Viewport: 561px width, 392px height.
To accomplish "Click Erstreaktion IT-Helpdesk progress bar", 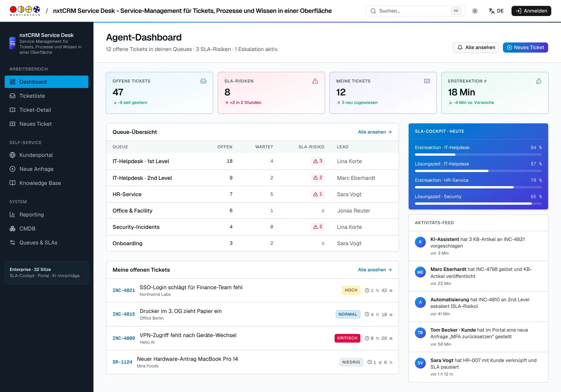I will tap(478, 154).
